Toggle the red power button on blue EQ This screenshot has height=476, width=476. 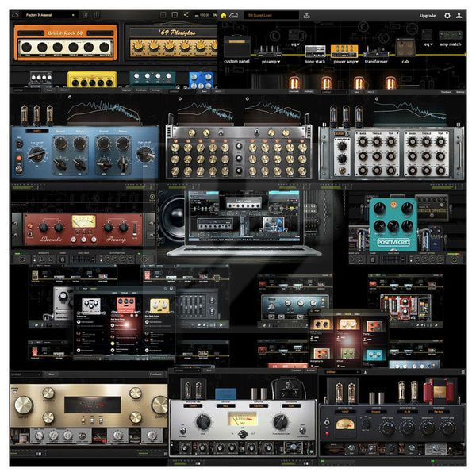point(19,158)
